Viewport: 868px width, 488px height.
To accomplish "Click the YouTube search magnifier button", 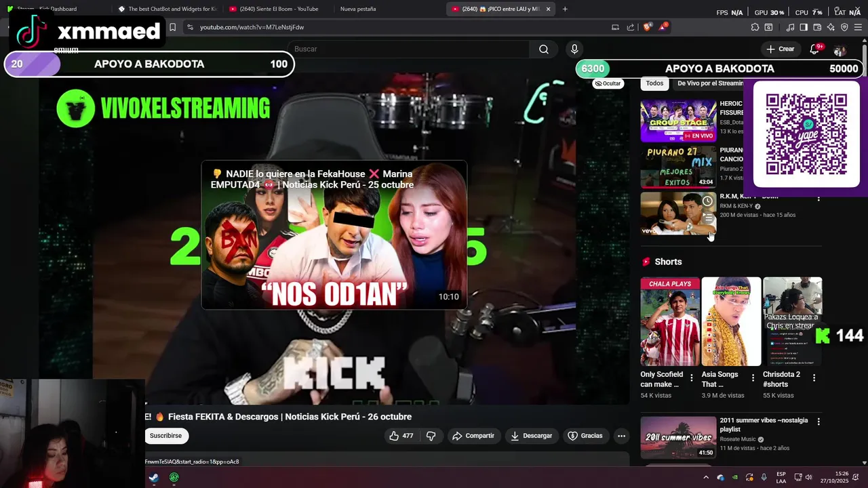I will (x=543, y=49).
